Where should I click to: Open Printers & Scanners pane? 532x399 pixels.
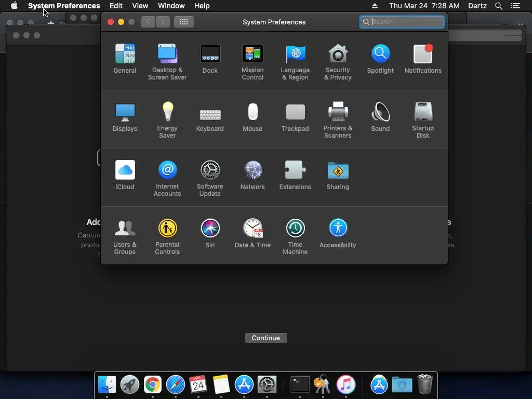click(338, 120)
